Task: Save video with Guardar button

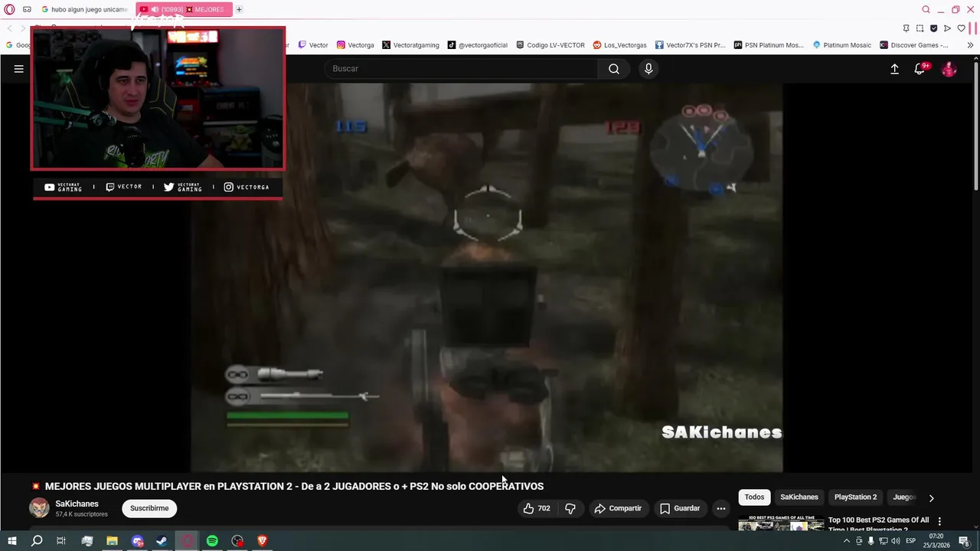Action: [680, 508]
